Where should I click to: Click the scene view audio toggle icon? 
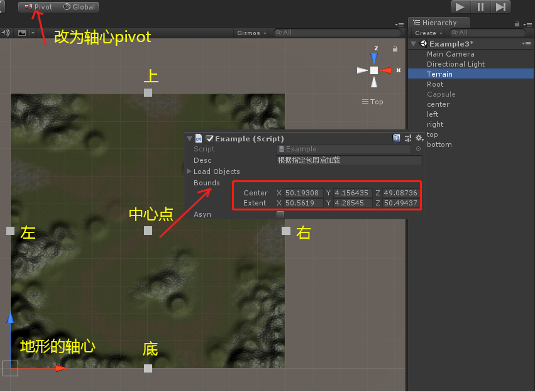[x=4, y=33]
